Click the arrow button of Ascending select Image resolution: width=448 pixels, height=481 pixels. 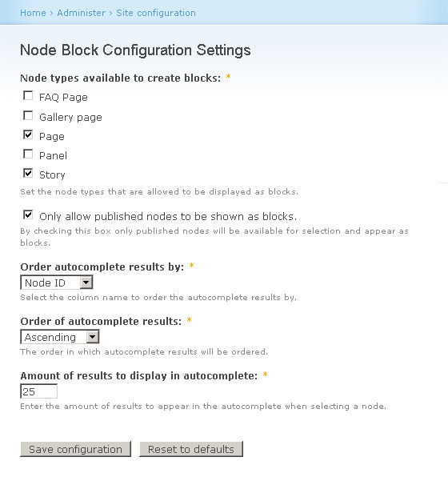click(93, 337)
